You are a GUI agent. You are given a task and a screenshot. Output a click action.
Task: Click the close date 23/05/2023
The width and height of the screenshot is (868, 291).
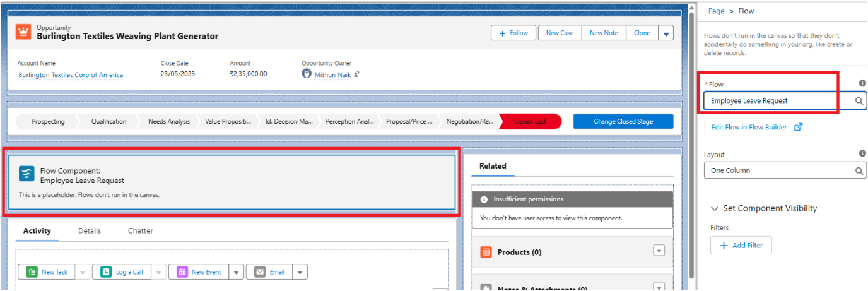pyautogui.click(x=179, y=74)
